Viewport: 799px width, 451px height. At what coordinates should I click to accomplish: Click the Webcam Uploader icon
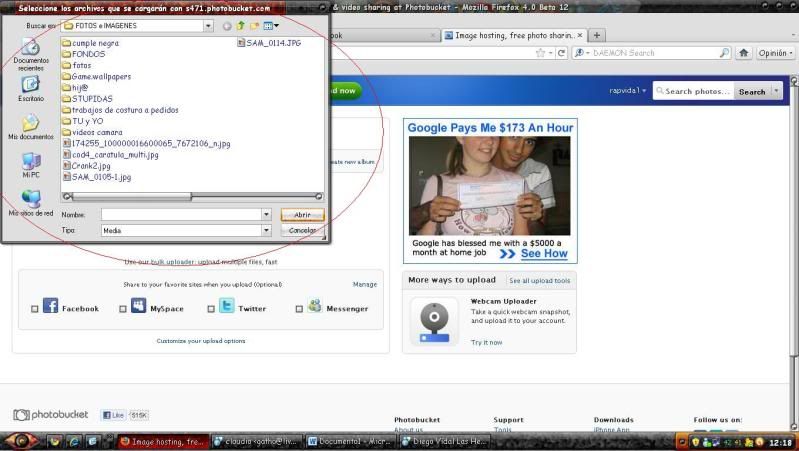[435, 322]
